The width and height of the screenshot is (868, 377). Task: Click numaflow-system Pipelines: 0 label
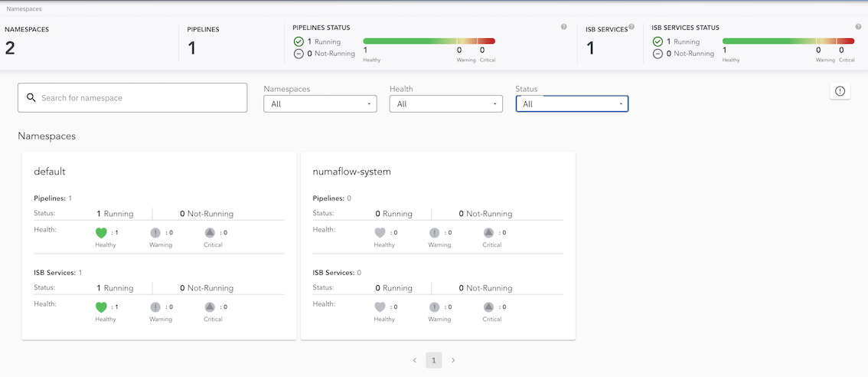coord(332,198)
